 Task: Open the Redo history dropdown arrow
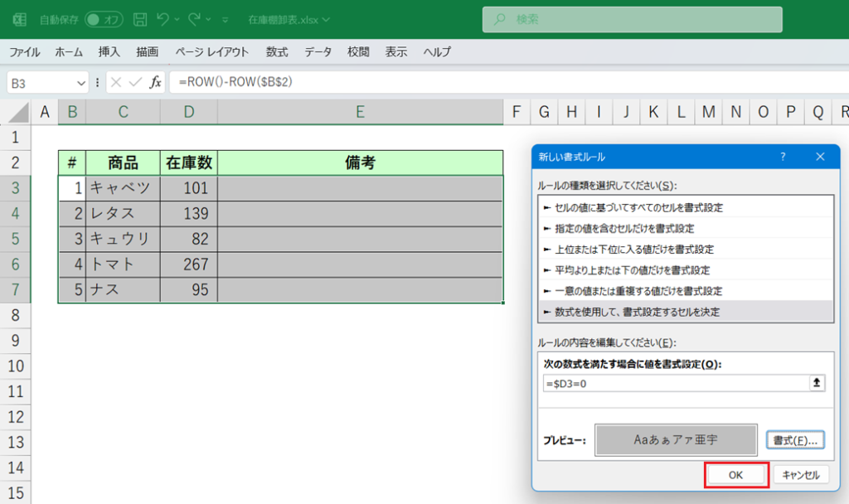tap(208, 20)
